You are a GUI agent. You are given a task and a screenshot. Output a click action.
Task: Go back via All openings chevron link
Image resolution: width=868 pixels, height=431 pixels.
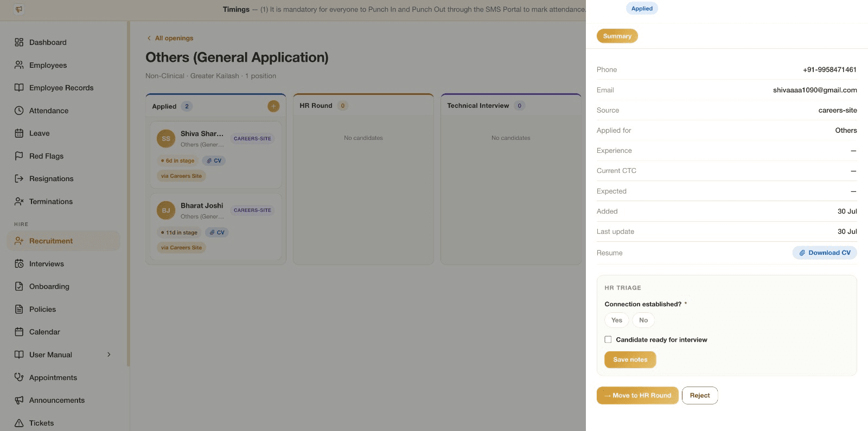pyautogui.click(x=170, y=38)
